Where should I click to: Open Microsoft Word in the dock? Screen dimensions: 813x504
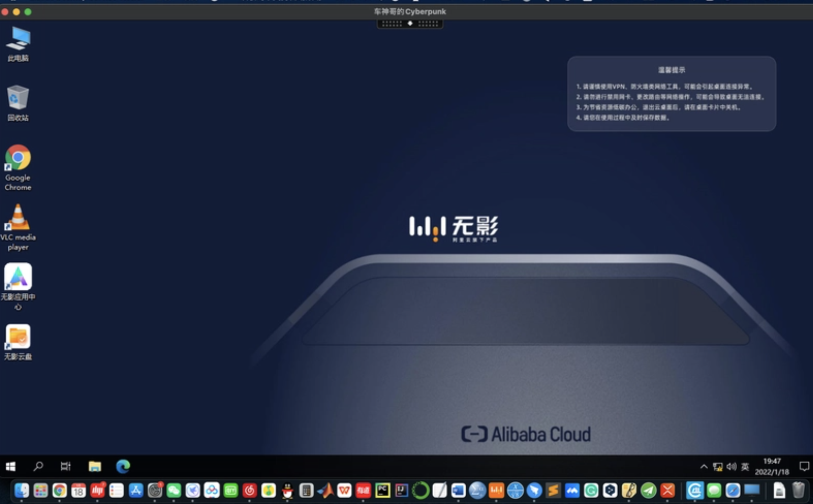[458, 490]
